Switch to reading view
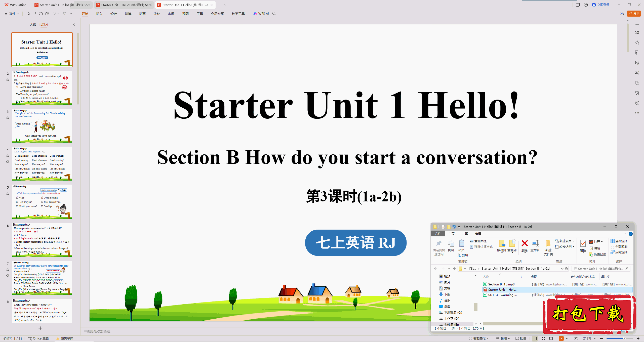Screen dimensions: 644x342 (x=551, y=338)
